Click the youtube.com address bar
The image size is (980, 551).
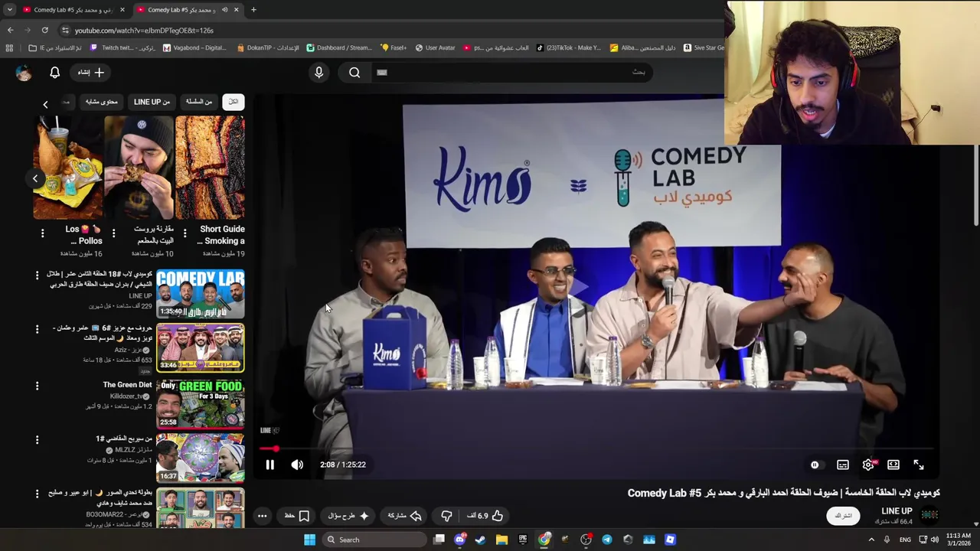tap(390, 31)
